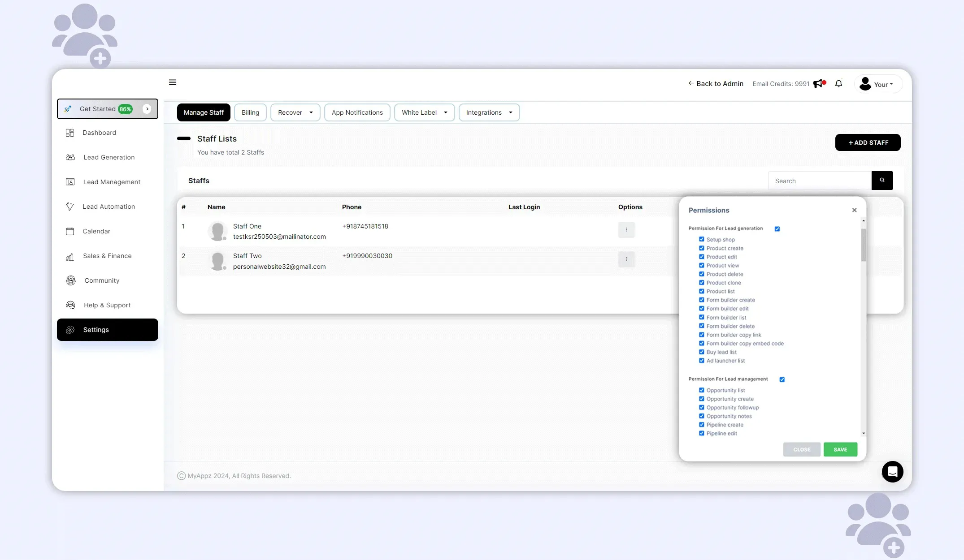Uncheck the Buy lead list permission
Viewport: 964px width, 560px height.
[702, 352]
